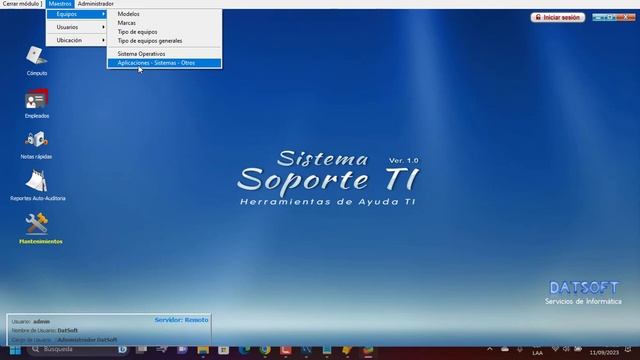Open the notifications tray icon

628,349
